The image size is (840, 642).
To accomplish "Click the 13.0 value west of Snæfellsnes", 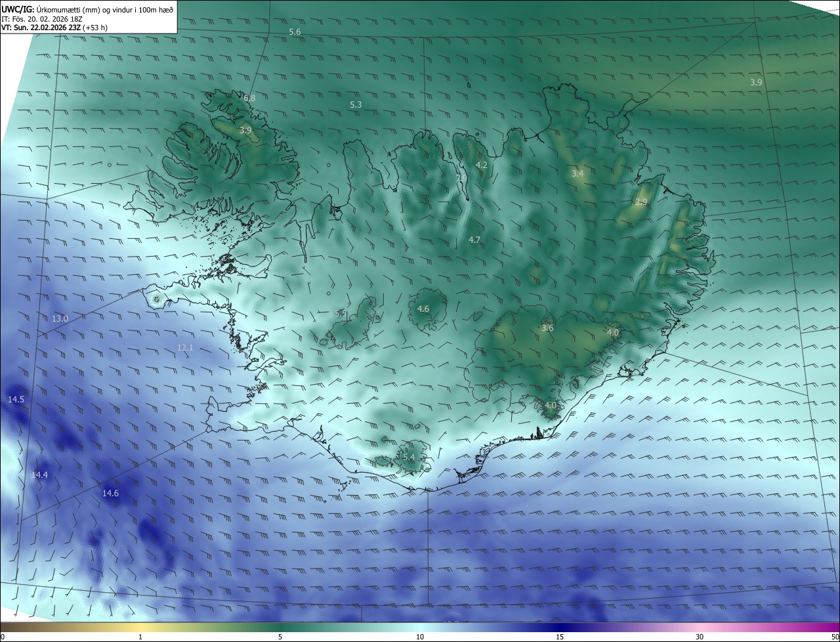I will click(x=60, y=318).
